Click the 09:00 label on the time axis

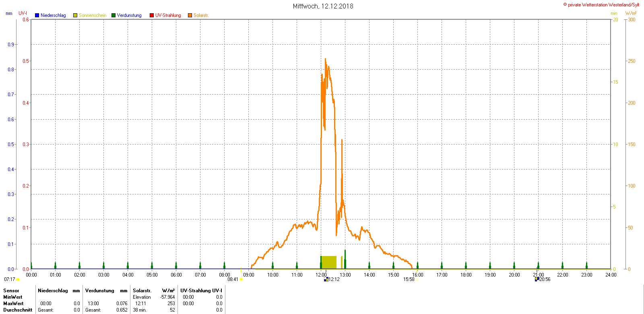tap(249, 275)
